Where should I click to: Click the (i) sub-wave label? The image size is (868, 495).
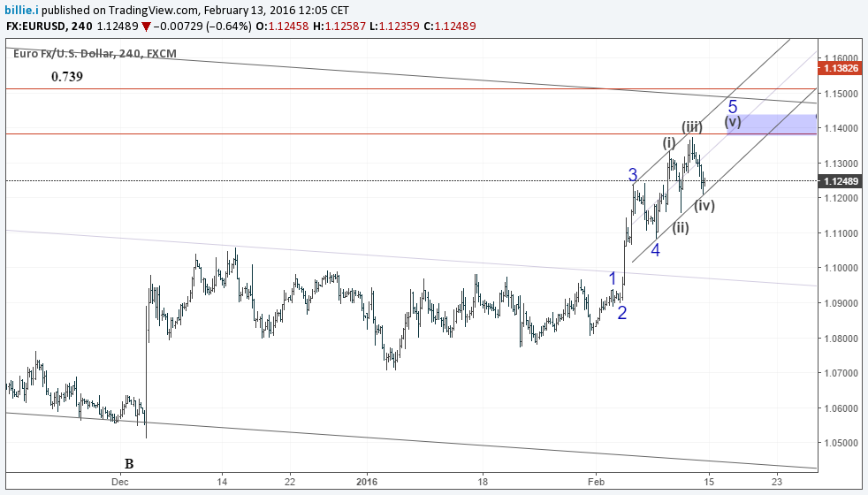point(669,143)
